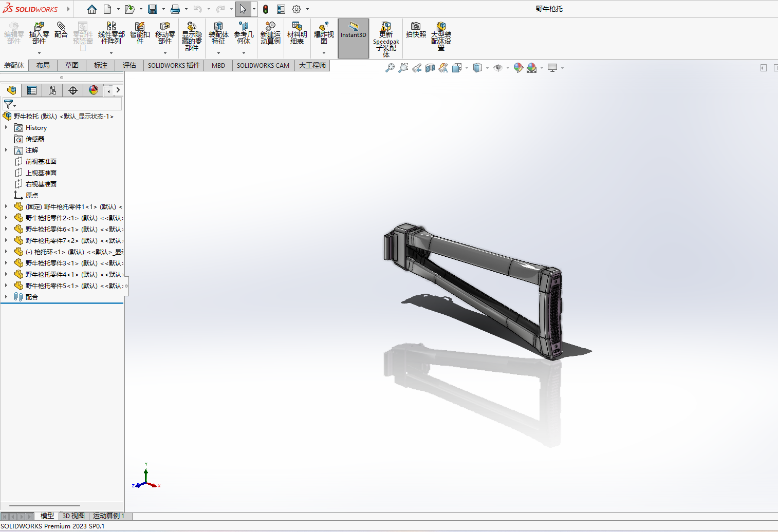778x532 pixels.
Task: Switch to the 3D 视图 bottom tab
Action: pos(73,516)
